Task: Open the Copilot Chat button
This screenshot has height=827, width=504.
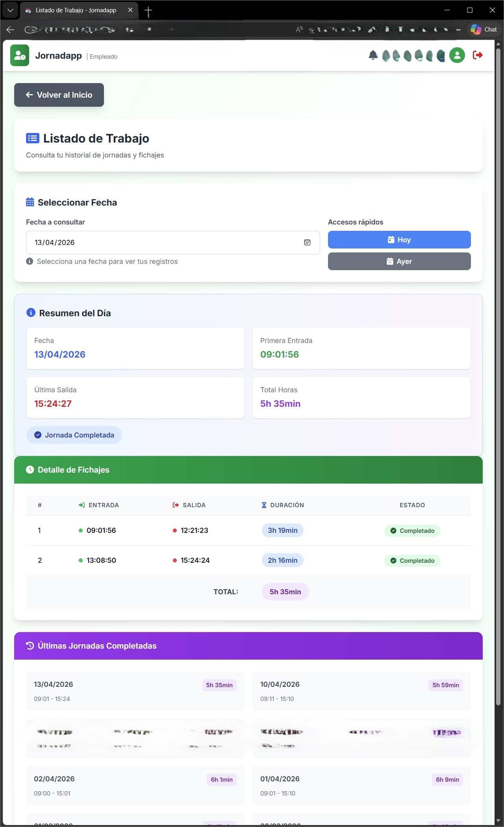Action: (484, 30)
